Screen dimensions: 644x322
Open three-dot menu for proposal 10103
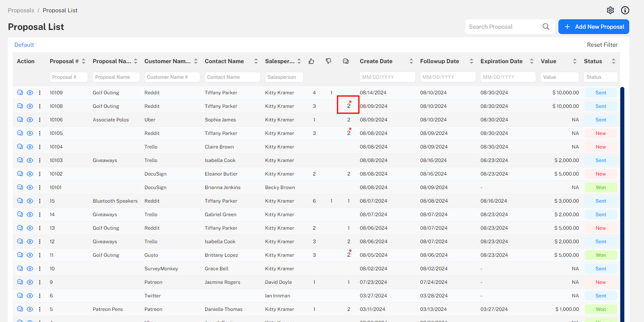coord(40,160)
